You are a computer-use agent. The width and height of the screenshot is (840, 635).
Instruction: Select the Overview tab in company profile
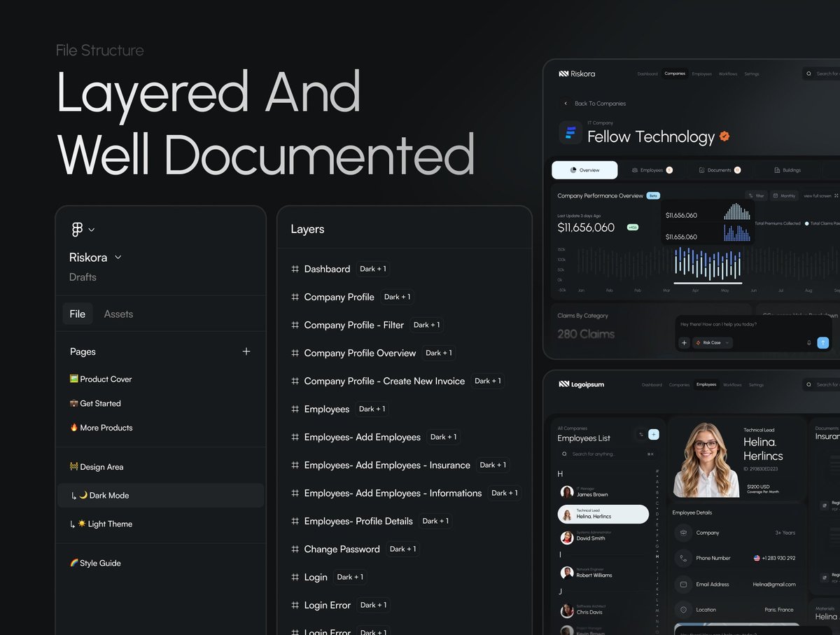(584, 170)
